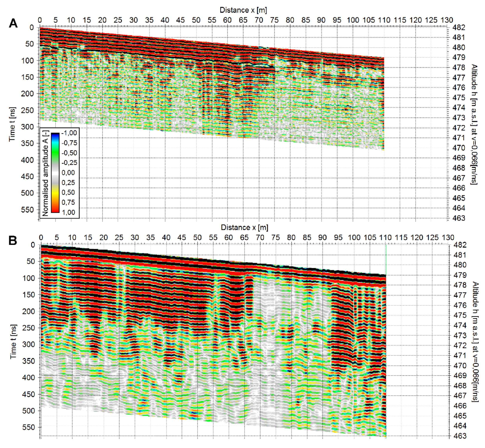The width and height of the screenshot is (485, 448).
Task: Click the 65 distance tick in panel B
Action: tap(244, 237)
